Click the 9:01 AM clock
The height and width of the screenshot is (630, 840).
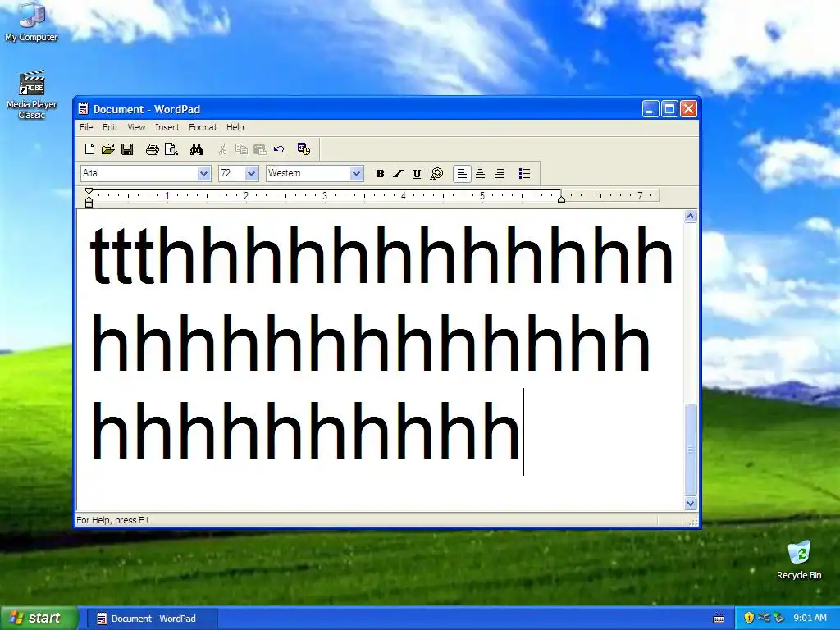click(x=810, y=619)
